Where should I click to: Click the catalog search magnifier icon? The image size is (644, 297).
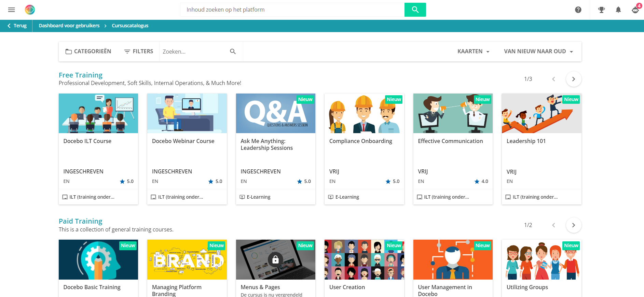click(x=233, y=52)
